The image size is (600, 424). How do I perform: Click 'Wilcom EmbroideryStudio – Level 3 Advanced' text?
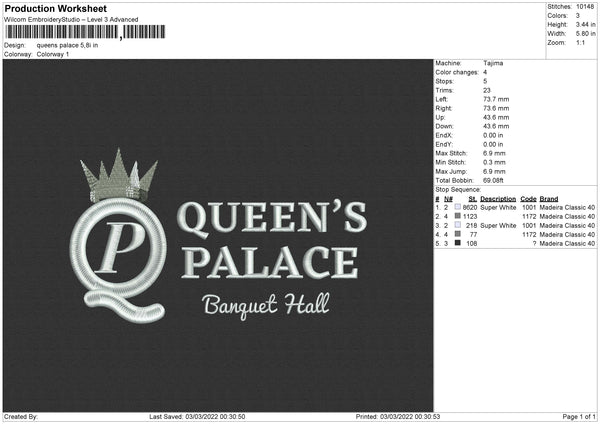(x=71, y=20)
